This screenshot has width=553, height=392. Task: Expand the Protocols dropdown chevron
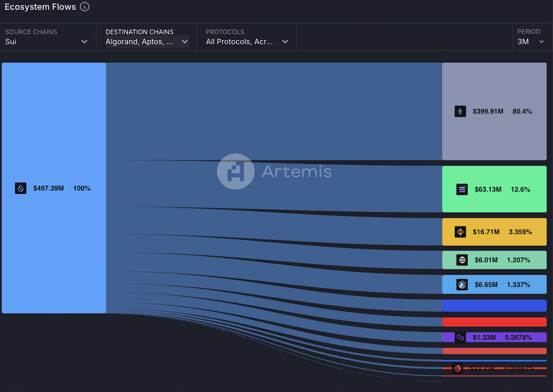[x=285, y=41]
